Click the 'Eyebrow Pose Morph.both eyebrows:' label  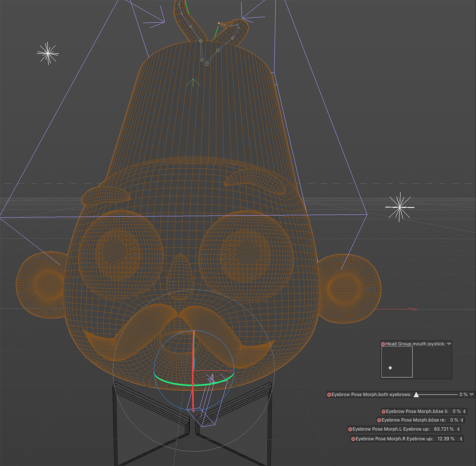pos(371,395)
